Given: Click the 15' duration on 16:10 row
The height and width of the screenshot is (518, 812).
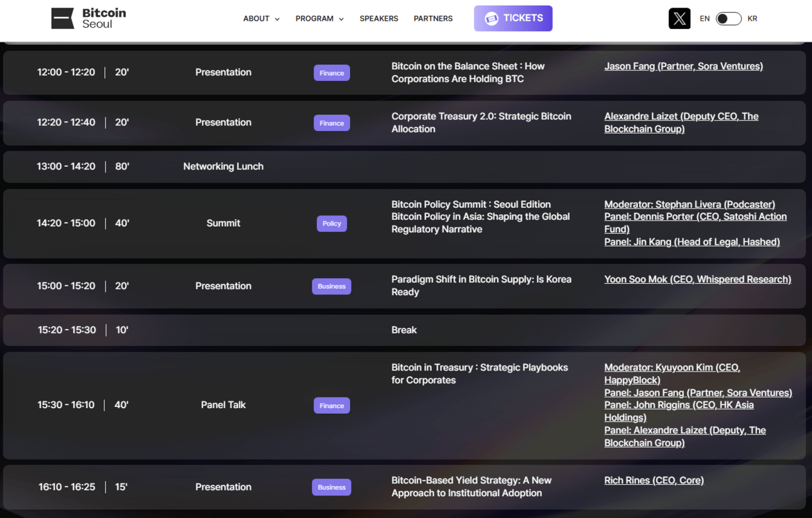Looking at the screenshot, I should [121, 487].
